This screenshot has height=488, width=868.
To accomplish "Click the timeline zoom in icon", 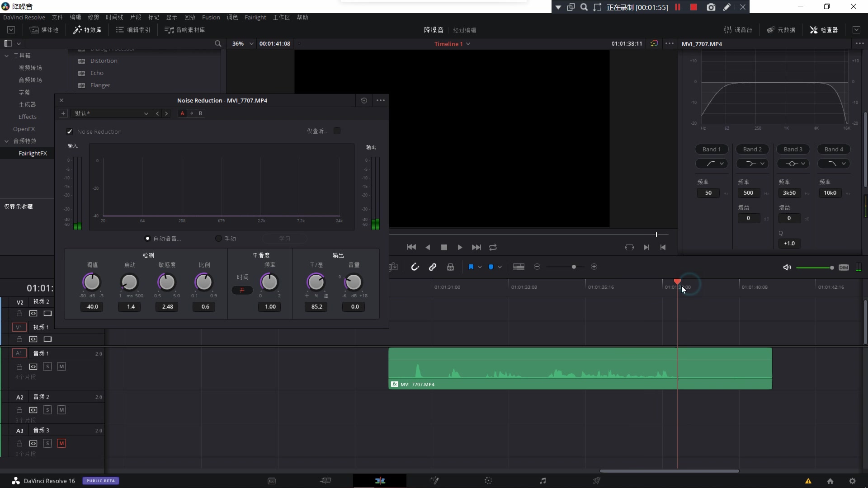I will click(x=594, y=267).
